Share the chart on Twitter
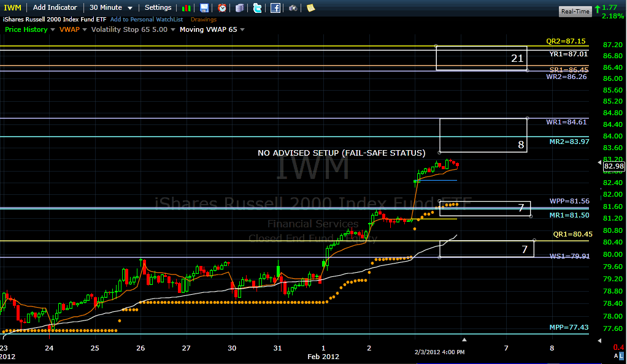Viewport: 627px width, 364px height. 258,8
